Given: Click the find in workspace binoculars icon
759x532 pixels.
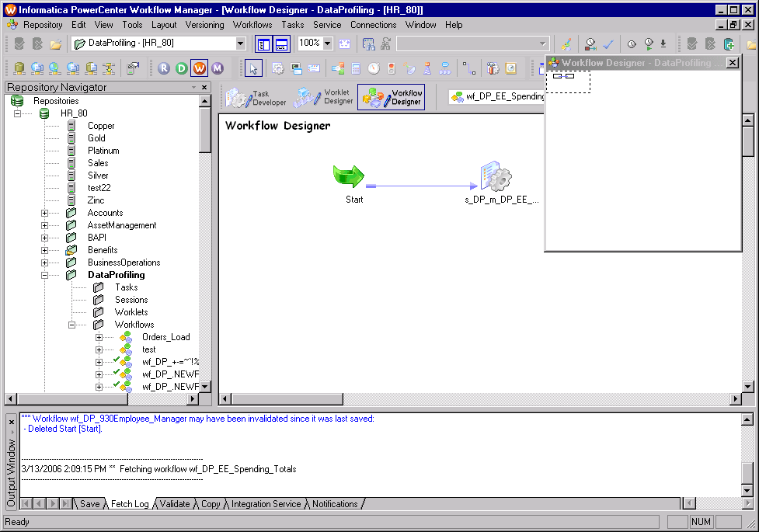Looking at the screenshot, I should (x=368, y=44).
